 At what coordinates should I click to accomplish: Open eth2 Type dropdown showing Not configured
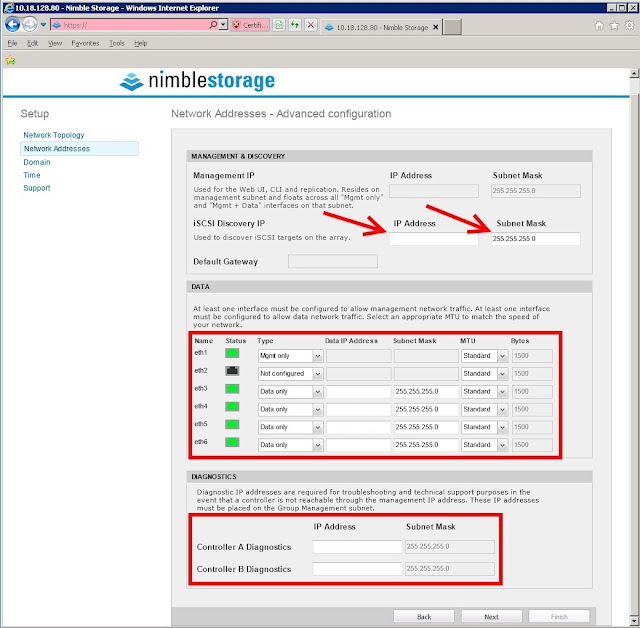coord(290,374)
